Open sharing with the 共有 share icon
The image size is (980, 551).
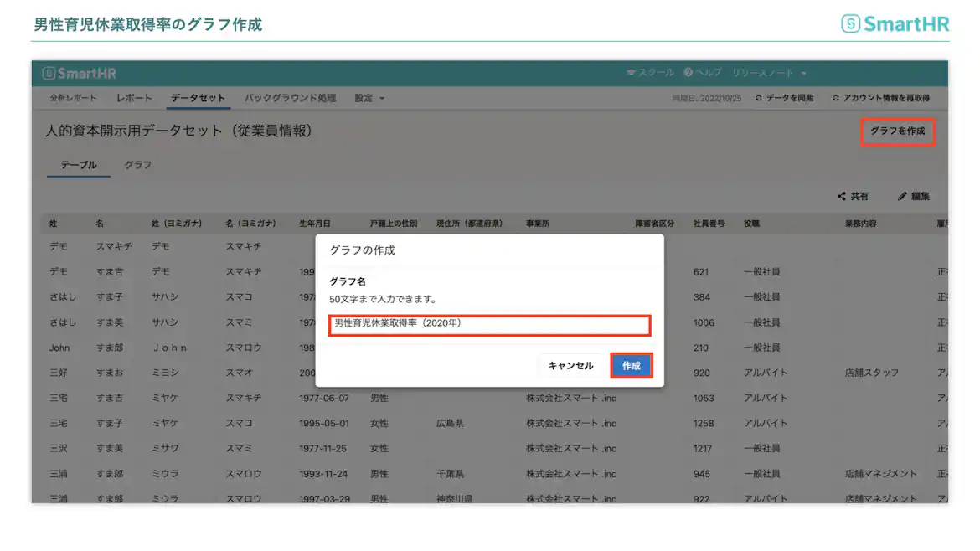(843, 196)
